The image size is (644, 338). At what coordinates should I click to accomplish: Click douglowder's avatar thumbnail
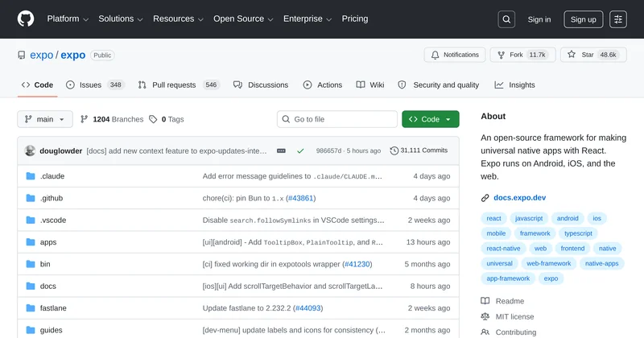(x=31, y=150)
